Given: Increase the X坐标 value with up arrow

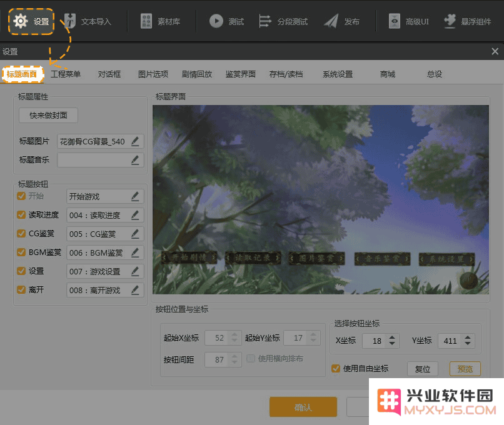Looking at the screenshot, I should (x=392, y=337).
